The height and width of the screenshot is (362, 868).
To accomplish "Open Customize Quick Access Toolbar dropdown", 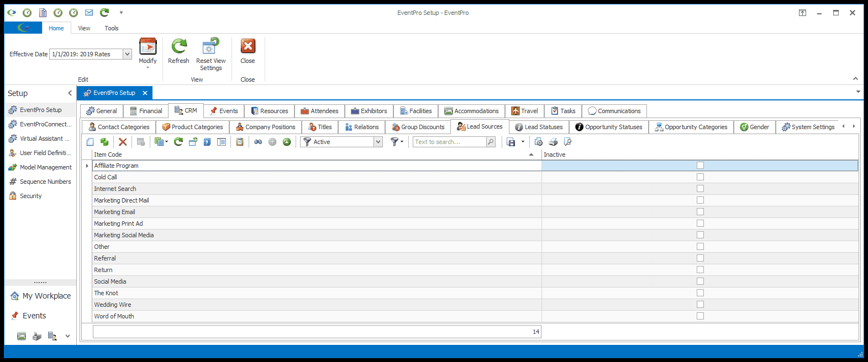I will 121,12.
